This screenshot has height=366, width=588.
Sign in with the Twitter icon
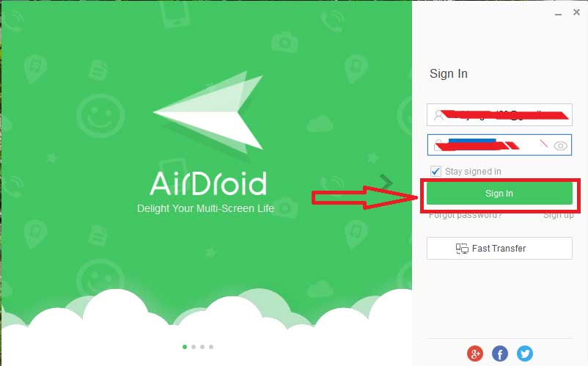[525, 354]
